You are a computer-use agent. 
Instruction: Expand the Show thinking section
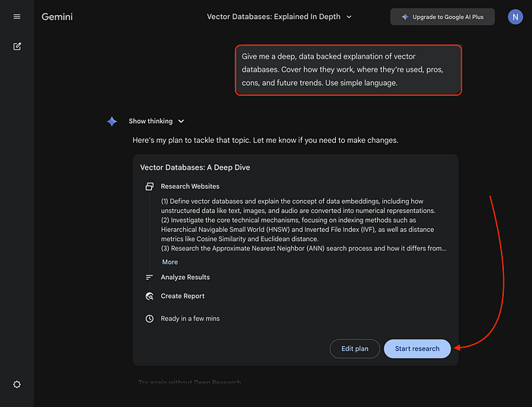click(x=157, y=121)
